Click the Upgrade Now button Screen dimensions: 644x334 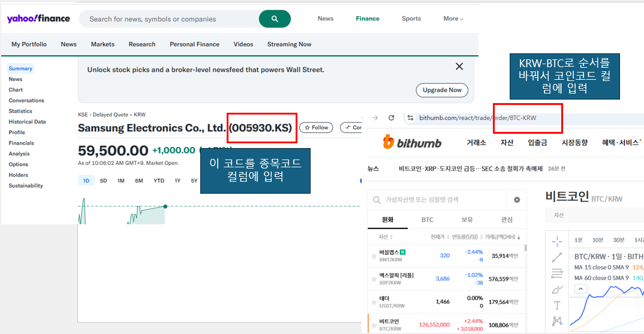442,90
